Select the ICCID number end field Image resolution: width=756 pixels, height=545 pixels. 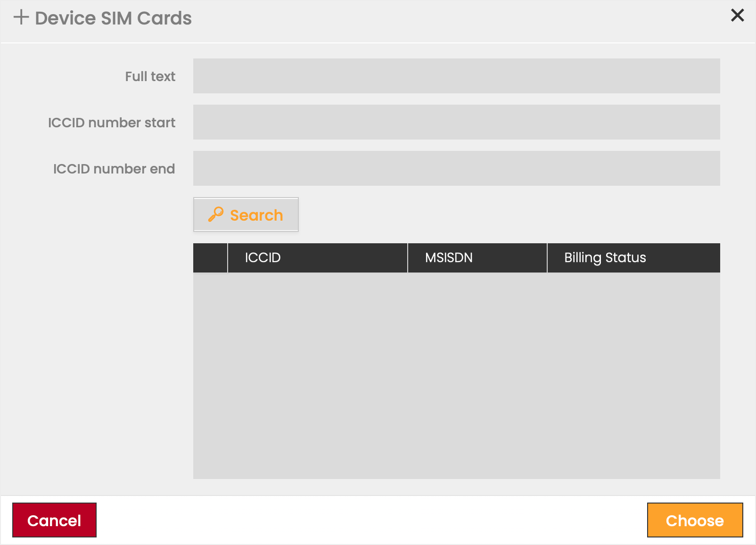click(456, 168)
